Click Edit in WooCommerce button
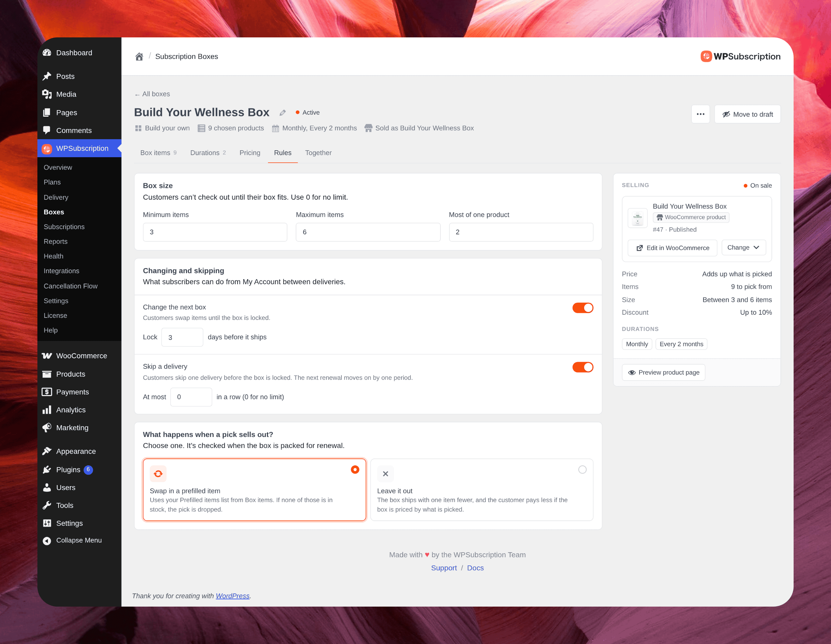 672,248
